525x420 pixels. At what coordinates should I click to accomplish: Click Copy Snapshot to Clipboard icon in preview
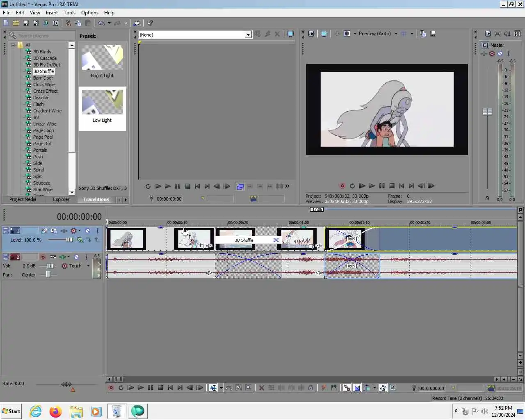pyautogui.click(x=423, y=34)
